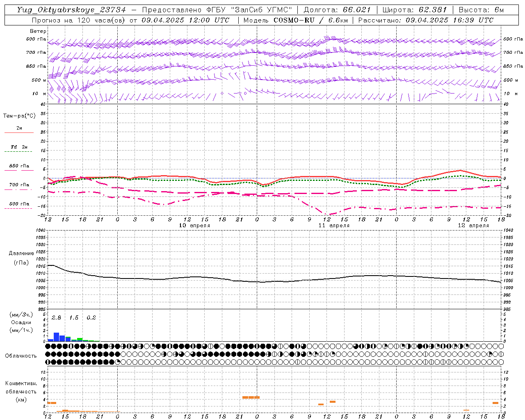Click the long orange convective bar near midnight 11 April

(251, 397)
